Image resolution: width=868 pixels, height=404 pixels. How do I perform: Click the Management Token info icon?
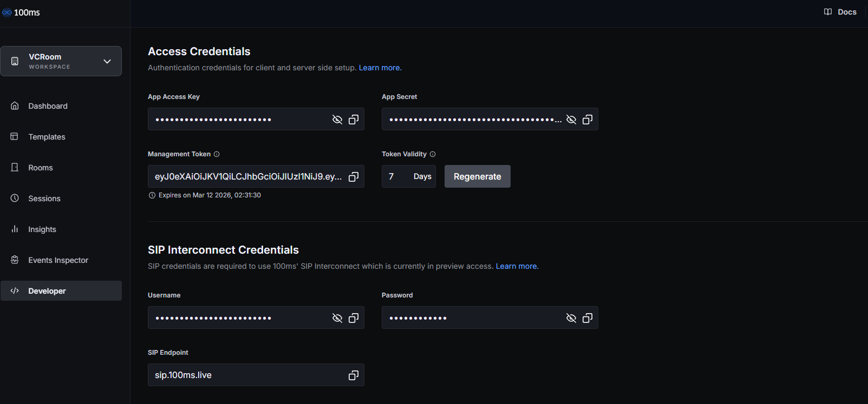click(217, 154)
